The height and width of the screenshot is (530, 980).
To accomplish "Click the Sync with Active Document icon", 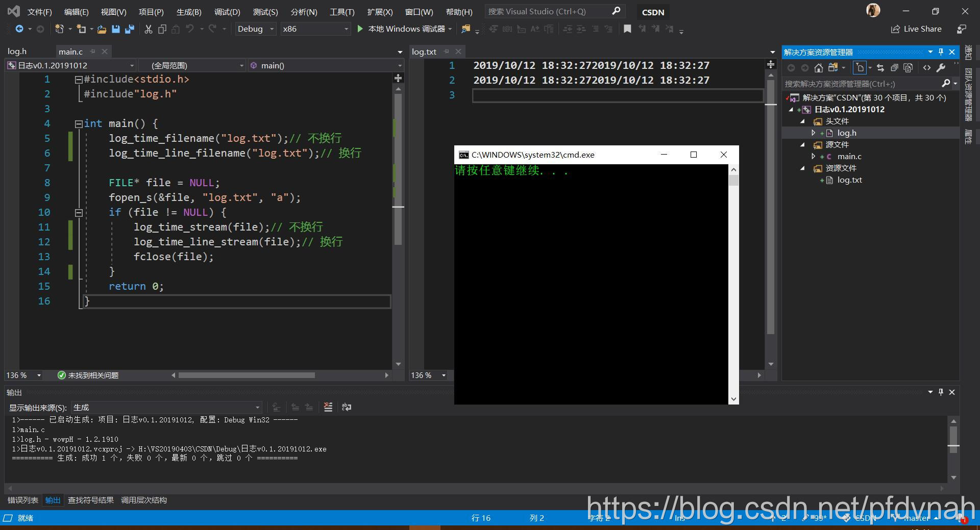I will [x=880, y=68].
